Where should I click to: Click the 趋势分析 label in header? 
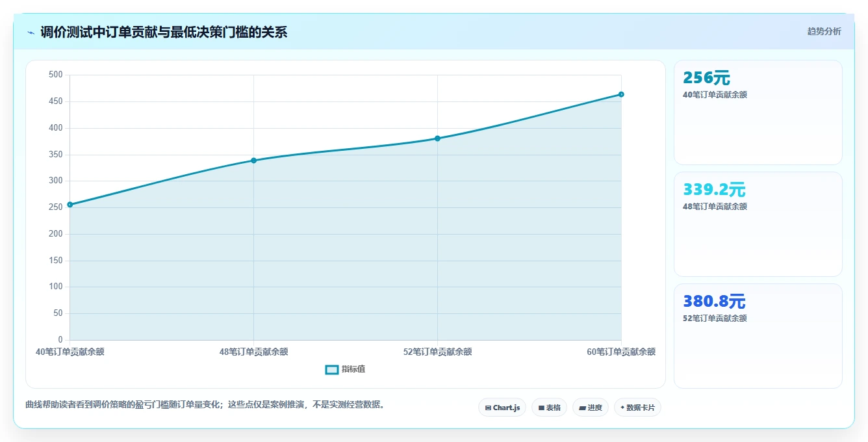click(x=824, y=31)
